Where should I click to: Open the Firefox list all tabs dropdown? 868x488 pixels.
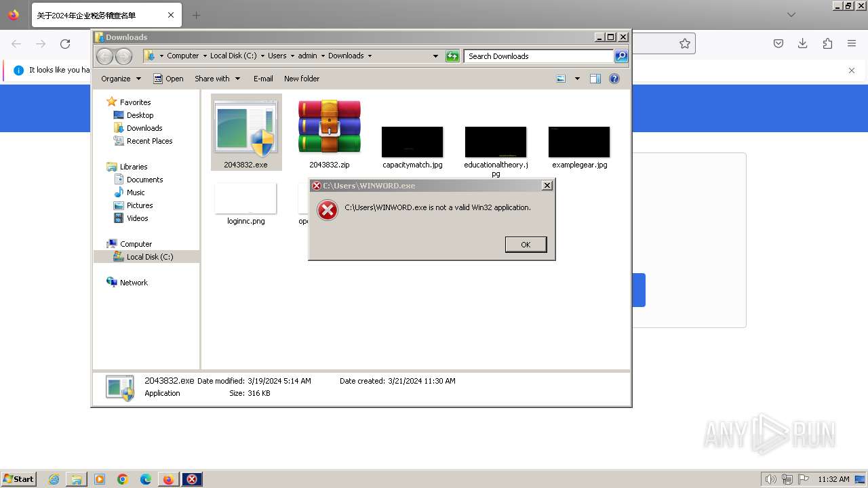[x=791, y=15]
